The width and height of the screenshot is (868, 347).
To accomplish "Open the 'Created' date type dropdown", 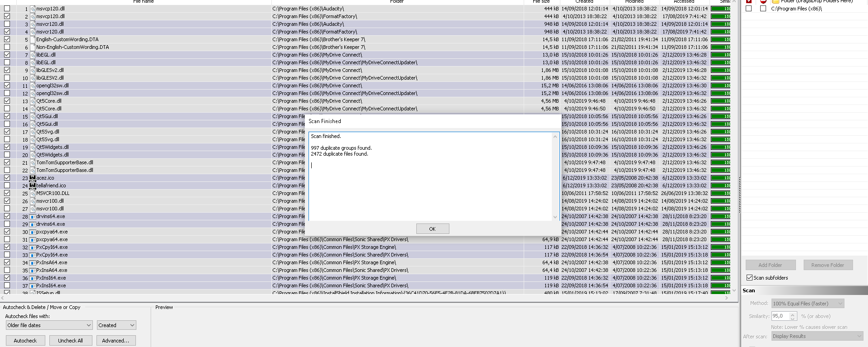I will click(116, 325).
